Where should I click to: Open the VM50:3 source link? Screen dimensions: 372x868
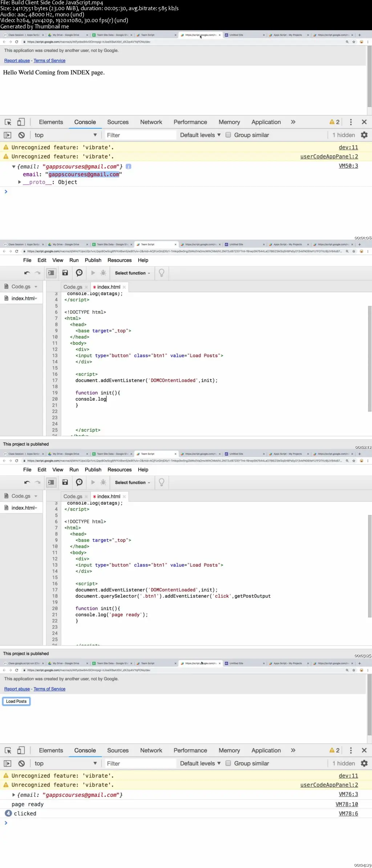(348, 166)
